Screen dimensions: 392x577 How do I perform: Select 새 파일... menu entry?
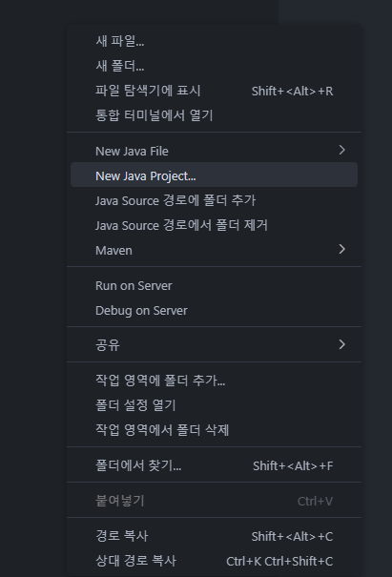[214, 41]
